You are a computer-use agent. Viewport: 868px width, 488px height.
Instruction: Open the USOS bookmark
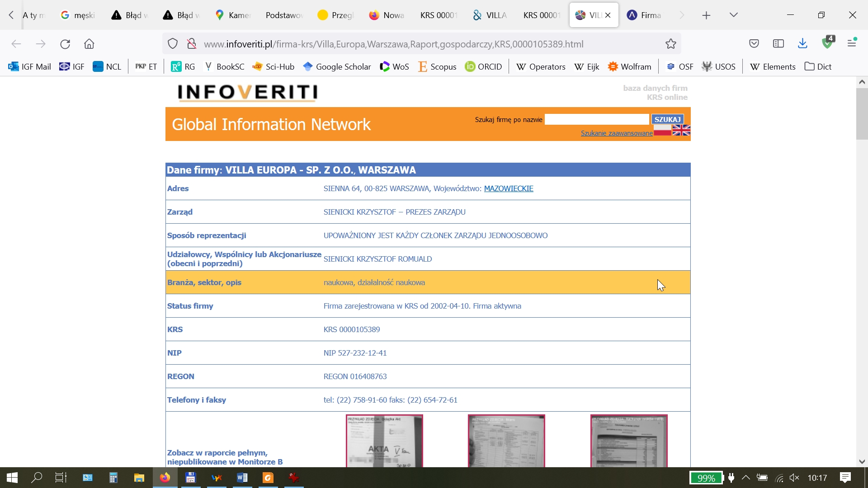(x=718, y=67)
